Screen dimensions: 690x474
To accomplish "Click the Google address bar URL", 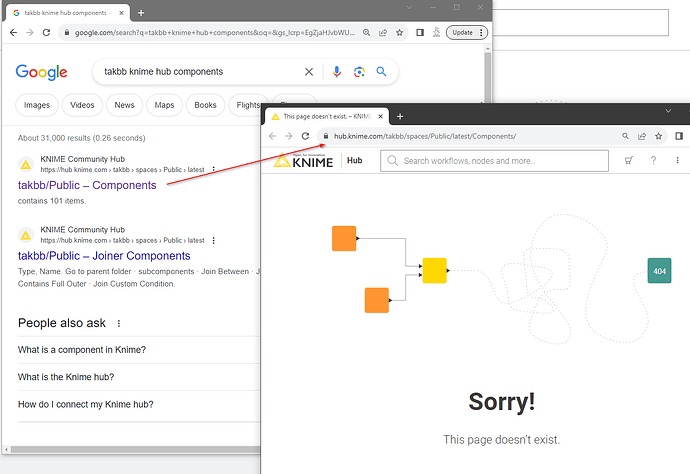I will click(x=215, y=33).
